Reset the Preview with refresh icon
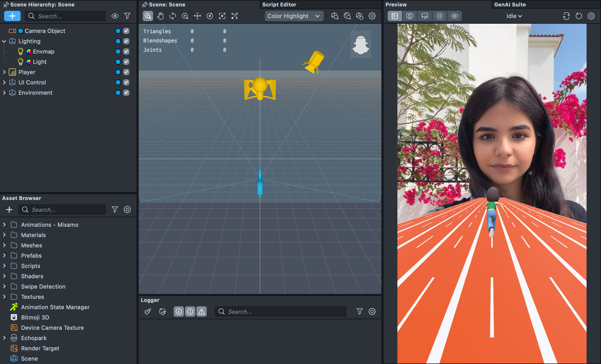 click(x=579, y=16)
